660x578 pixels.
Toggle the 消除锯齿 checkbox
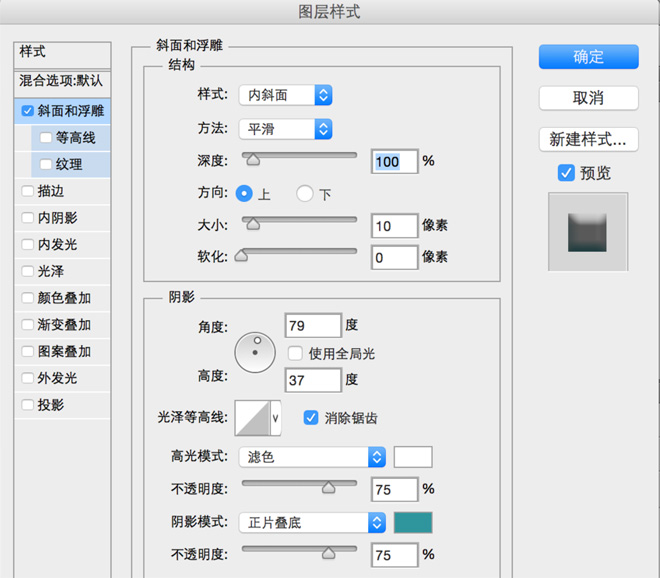click(311, 417)
